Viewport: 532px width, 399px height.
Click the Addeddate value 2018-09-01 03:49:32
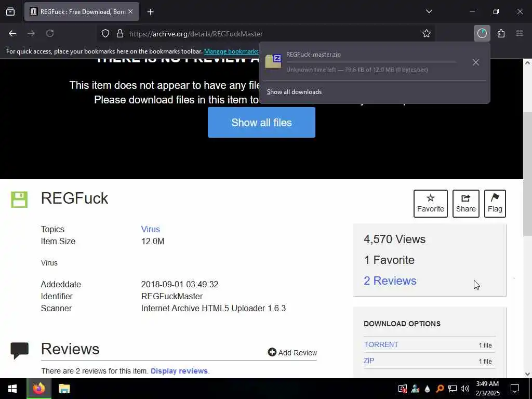click(x=180, y=284)
